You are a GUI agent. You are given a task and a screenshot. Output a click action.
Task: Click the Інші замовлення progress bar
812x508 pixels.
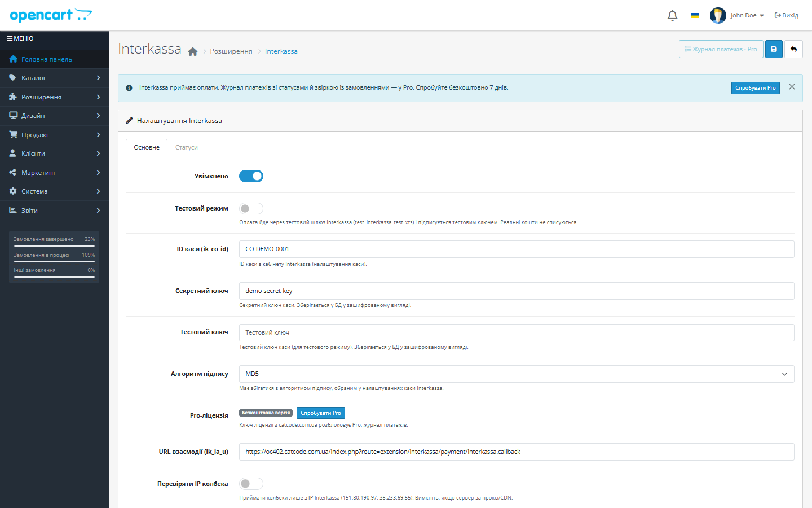[x=54, y=277]
